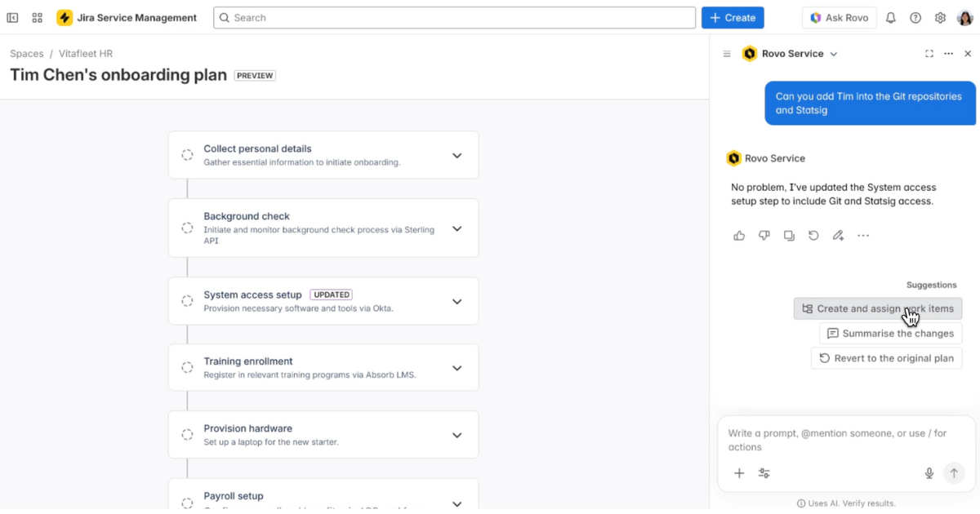Copy the Rovo Service response
Screen dimensions: 980x514
pyautogui.click(x=789, y=236)
